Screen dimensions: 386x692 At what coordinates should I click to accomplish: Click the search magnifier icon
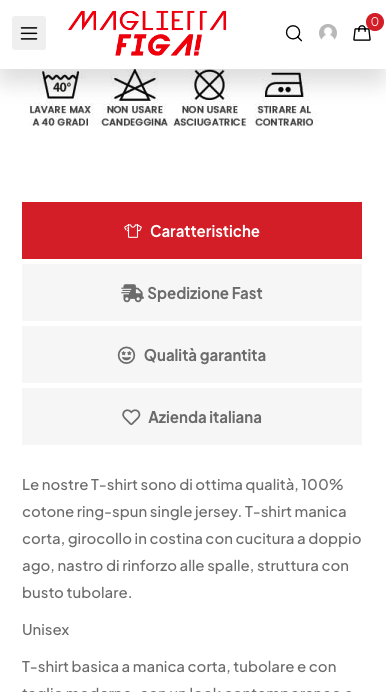point(294,33)
